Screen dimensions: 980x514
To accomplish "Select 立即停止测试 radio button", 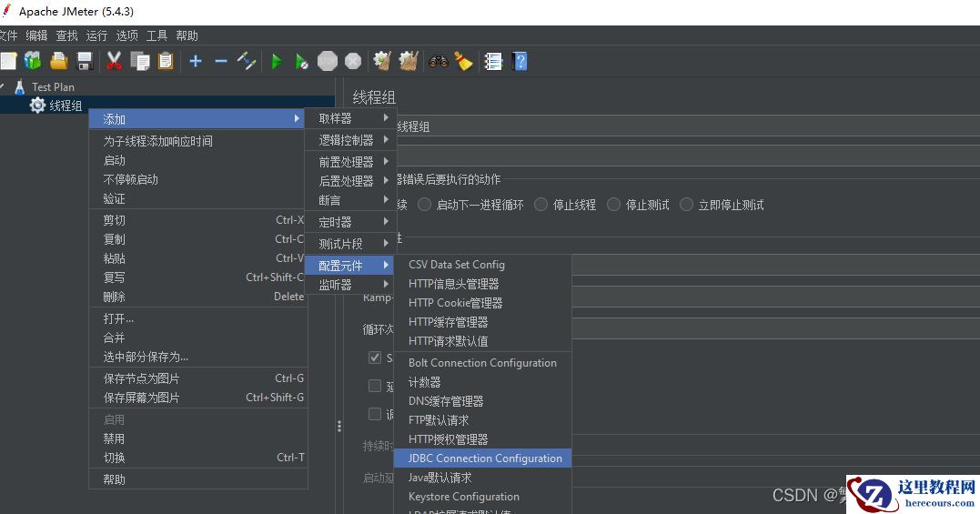I will 686,204.
